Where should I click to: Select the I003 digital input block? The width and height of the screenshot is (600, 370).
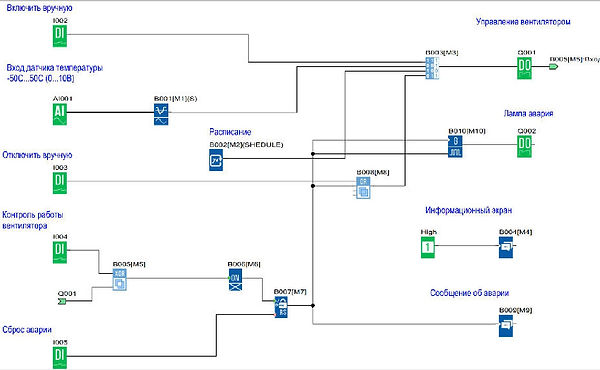click(x=60, y=183)
